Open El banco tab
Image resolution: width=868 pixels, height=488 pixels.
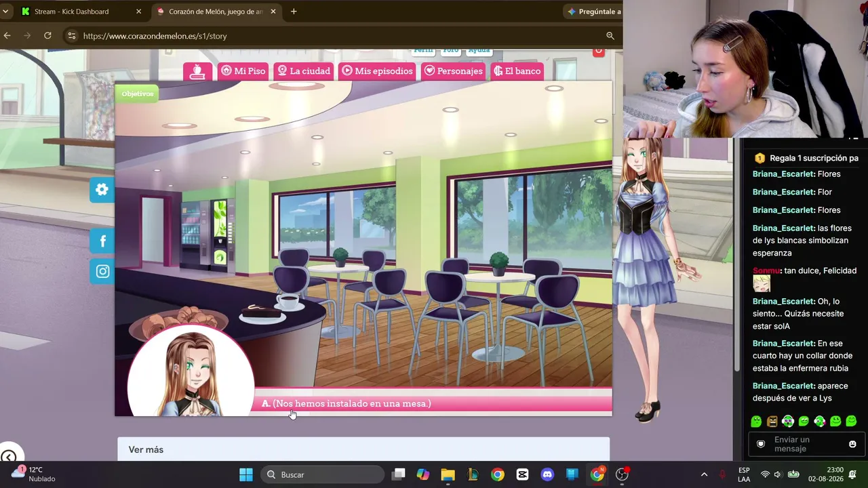517,71
